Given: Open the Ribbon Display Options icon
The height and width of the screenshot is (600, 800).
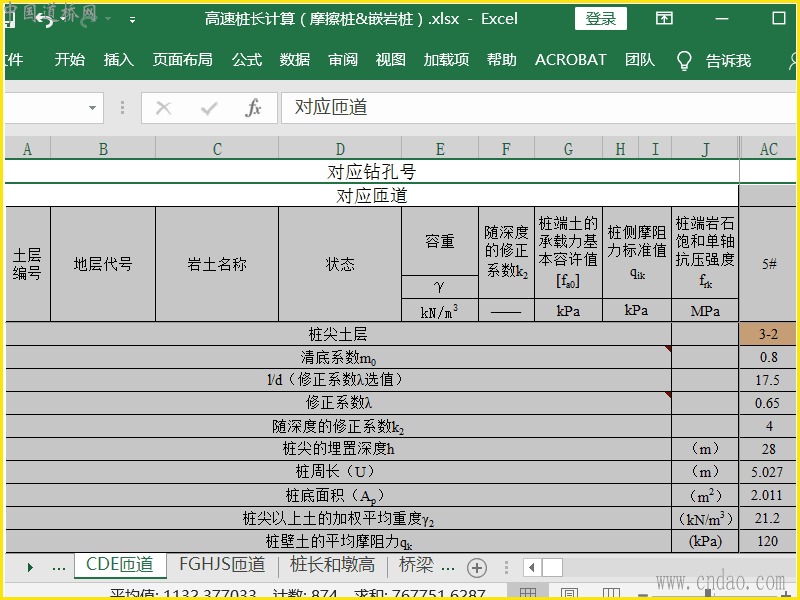Looking at the screenshot, I should 664,19.
